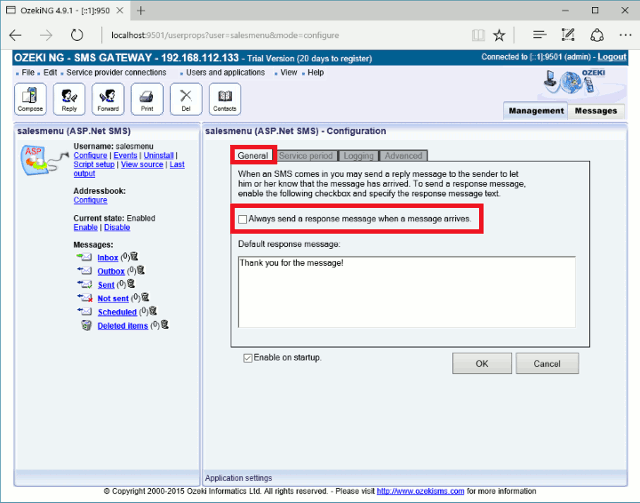This screenshot has width=640, height=503.
Task: Empty Inbox using its trash icon
Action: coord(134,256)
